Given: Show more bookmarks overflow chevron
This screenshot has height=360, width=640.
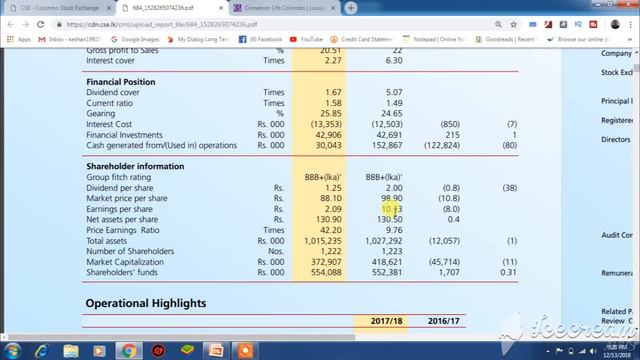Looking at the screenshot, I should pyautogui.click(x=630, y=39).
